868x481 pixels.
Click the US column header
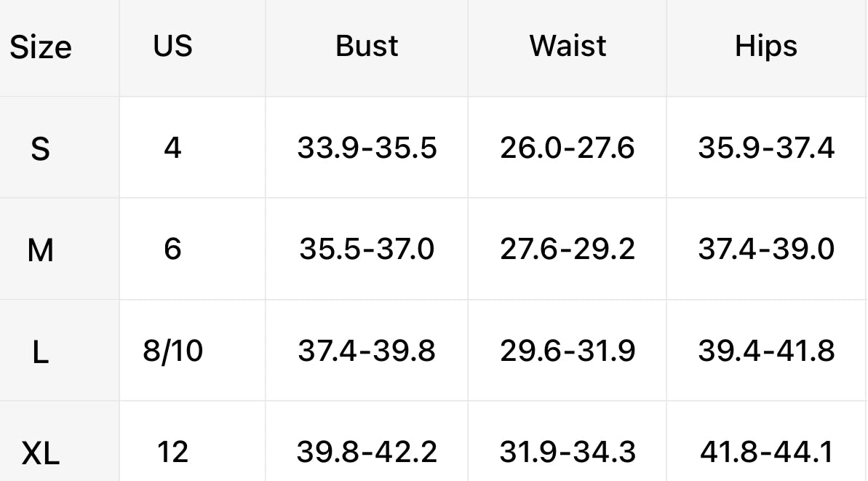tap(173, 46)
